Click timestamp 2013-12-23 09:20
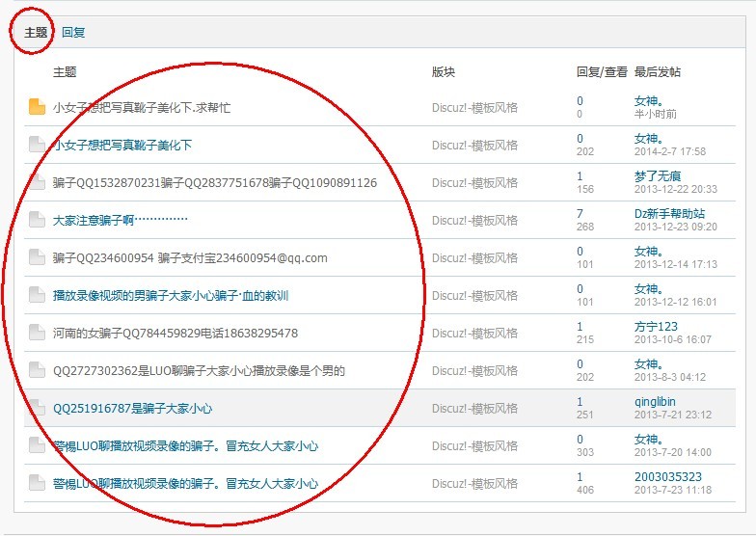The width and height of the screenshot is (756, 536). click(675, 228)
